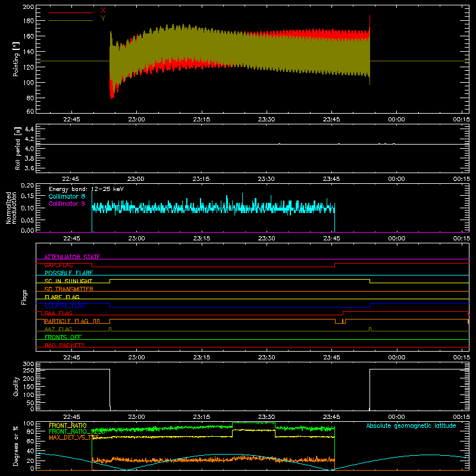Click 'Absolute geomagnetic latitude' legend text
Viewport: 476px width, 476px height.
pos(411,425)
